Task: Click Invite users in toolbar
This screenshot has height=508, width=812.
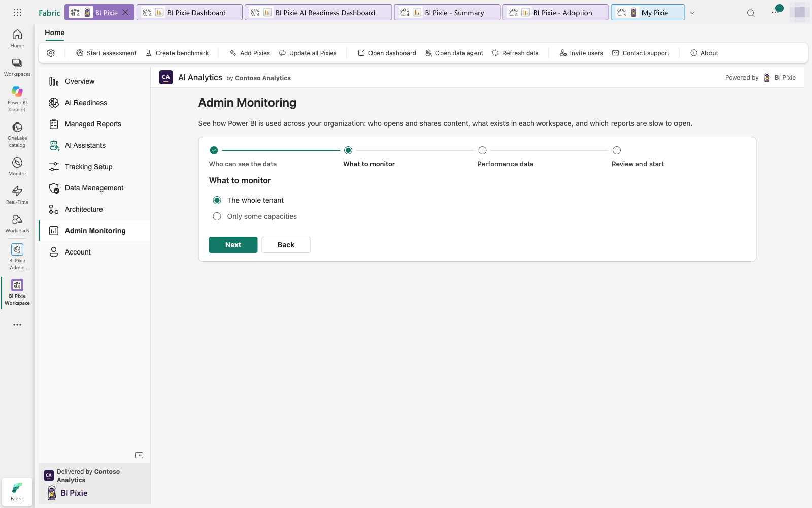Action: [581, 53]
